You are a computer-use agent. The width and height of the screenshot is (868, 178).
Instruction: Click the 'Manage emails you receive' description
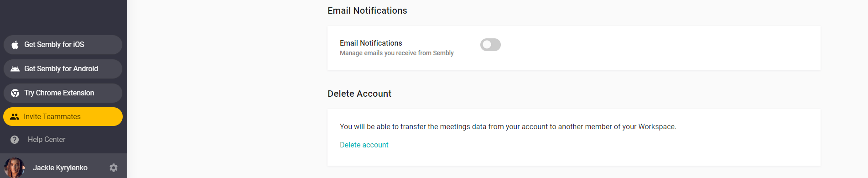point(397,53)
